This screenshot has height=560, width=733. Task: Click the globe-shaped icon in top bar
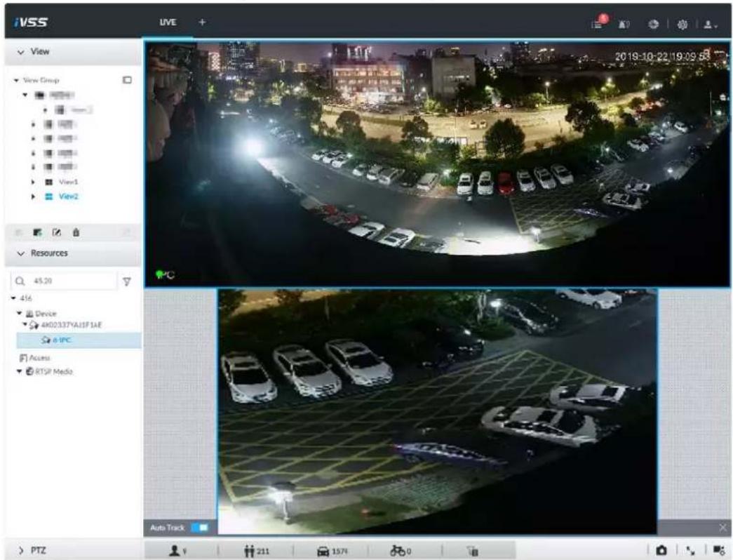pyautogui.click(x=654, y=24)
